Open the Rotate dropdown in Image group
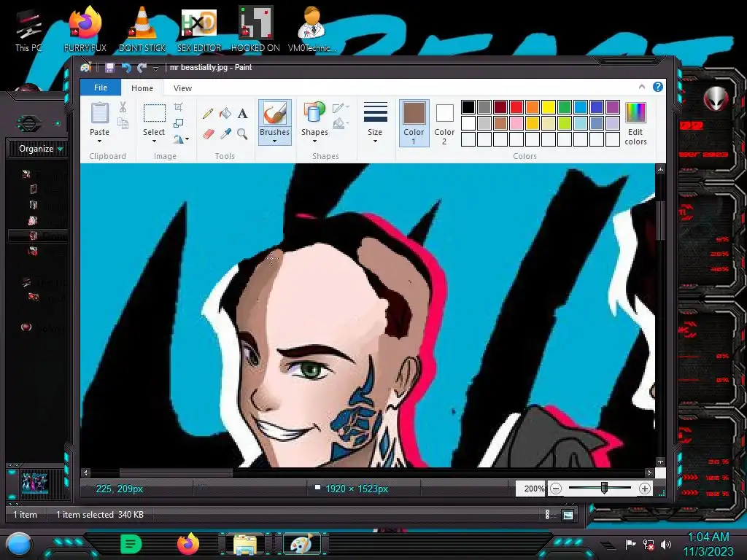 pyautogui.click(x=181, y=139)
